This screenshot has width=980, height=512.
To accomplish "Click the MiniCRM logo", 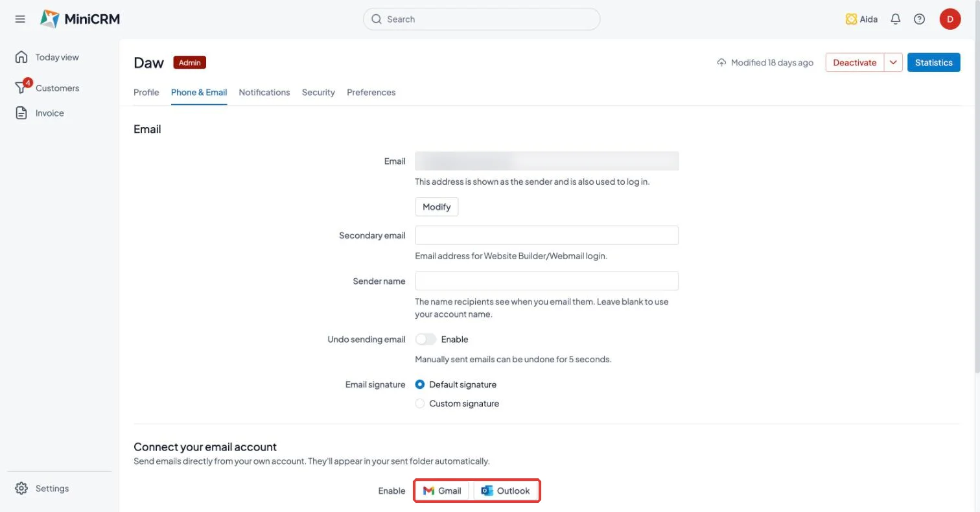I will click(x=80, y=19).
